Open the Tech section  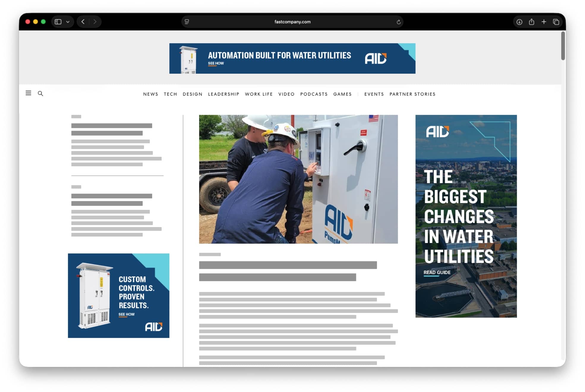[x=170, y=94]
